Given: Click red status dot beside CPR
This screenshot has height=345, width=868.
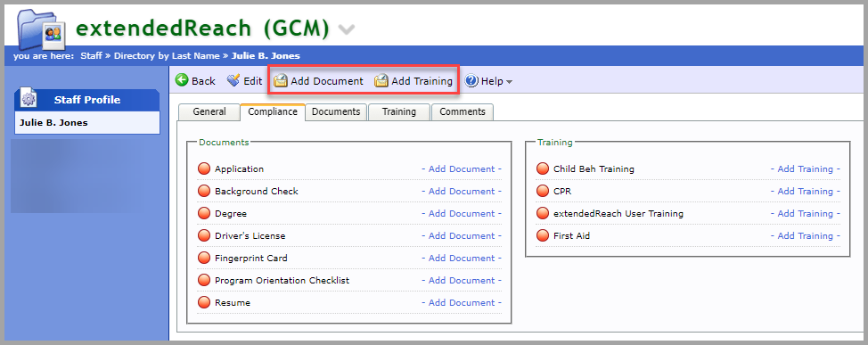Looking at the screenshot, I should tap(543, 191).
